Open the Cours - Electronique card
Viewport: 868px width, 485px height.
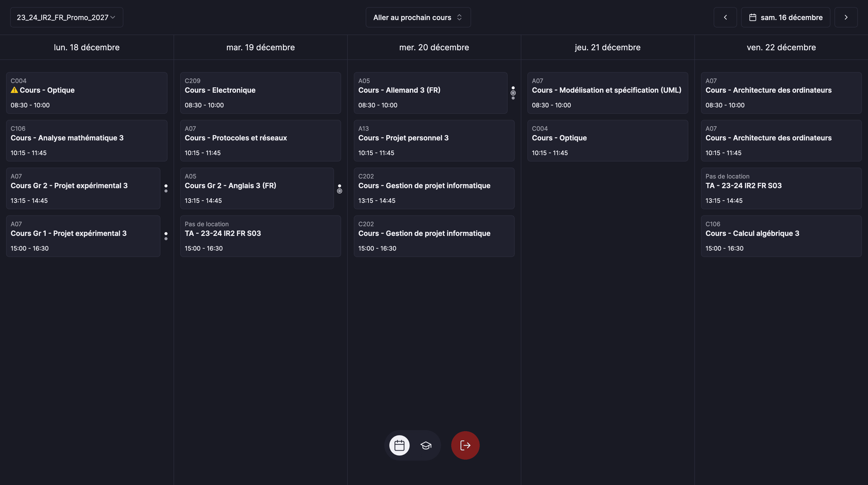pos(260,93)
